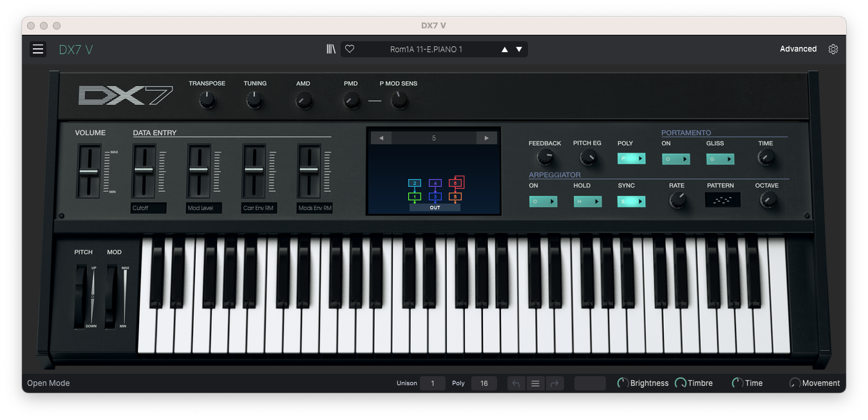
Task: Click the MOD wheel
Action: coord(113,297)
